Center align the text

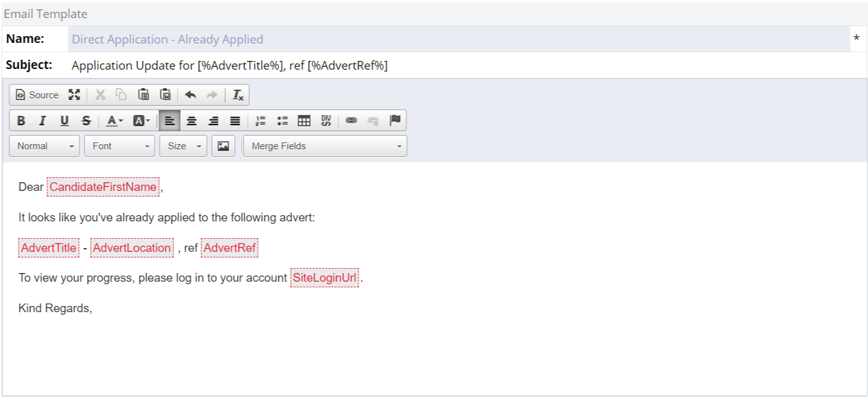click(x=191, y=121)
